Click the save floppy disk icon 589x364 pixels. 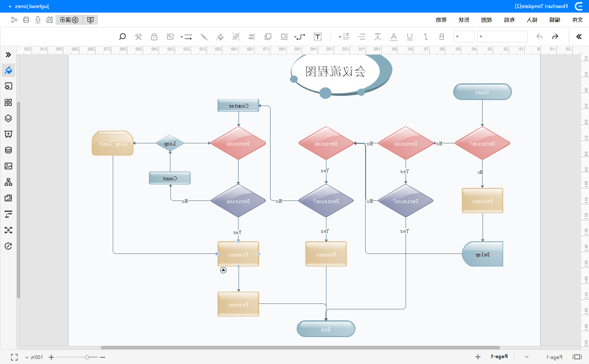click(50, 20)
